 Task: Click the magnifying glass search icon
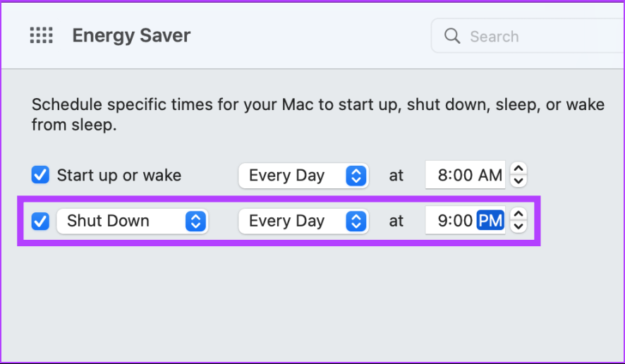click(x=452, y=36)
